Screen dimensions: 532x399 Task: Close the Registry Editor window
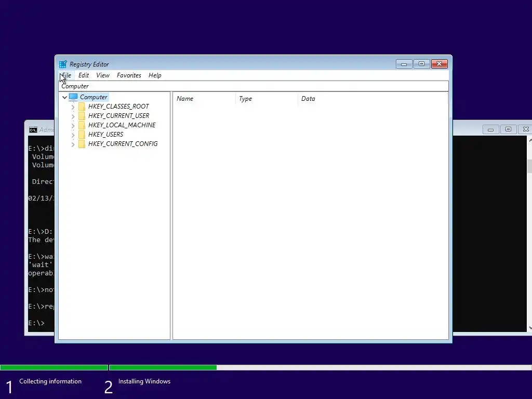[440, 64]
